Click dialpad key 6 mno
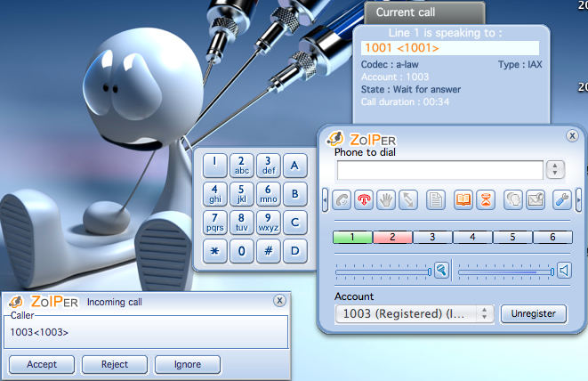The width and height of the screenshot is (588, 381). pyautogui.click(x=268, y=194)
